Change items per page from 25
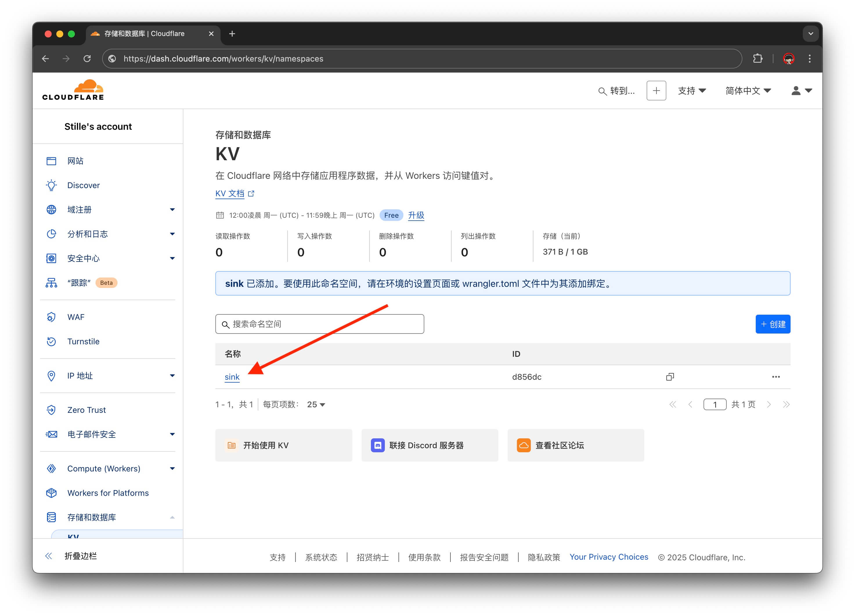The height and width of the screenshot is (616, 855). click(x=316, y=404)
